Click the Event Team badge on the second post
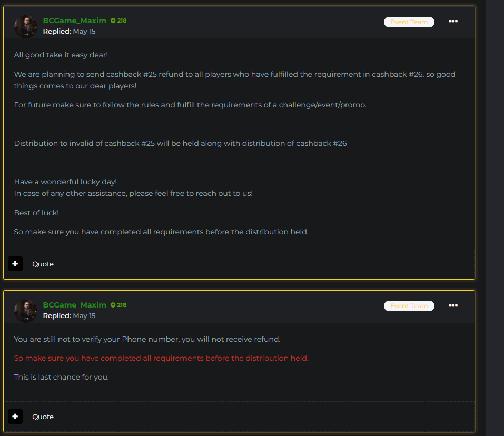The image size is (504, 436). [x=409, y=306]
